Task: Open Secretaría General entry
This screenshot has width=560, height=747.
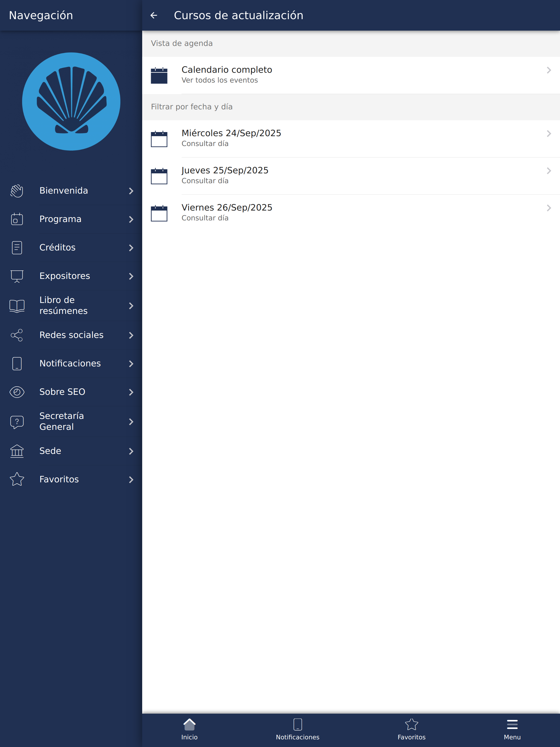Action: [x=71, y=421]
